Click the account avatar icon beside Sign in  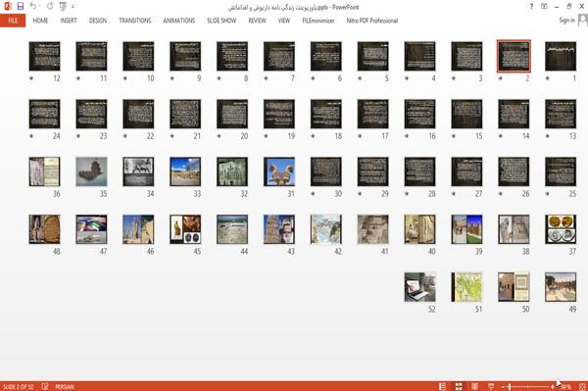tap(582, 21)
